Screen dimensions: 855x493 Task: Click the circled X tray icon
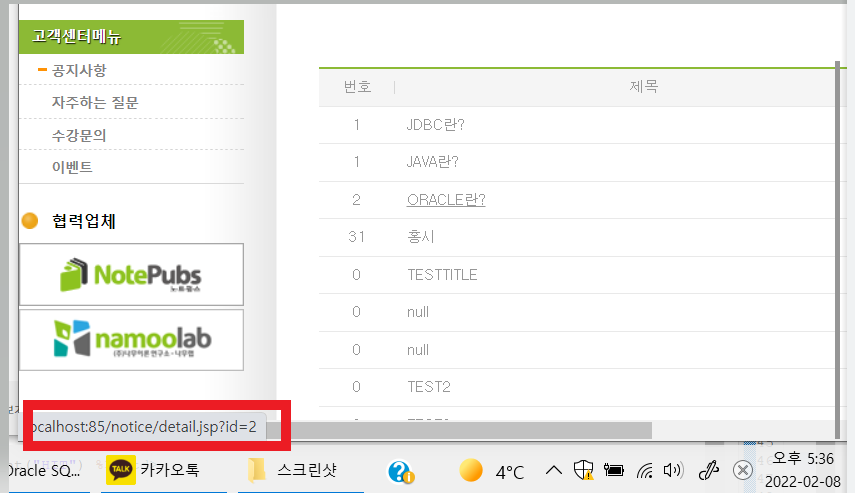tap(743, 470)
